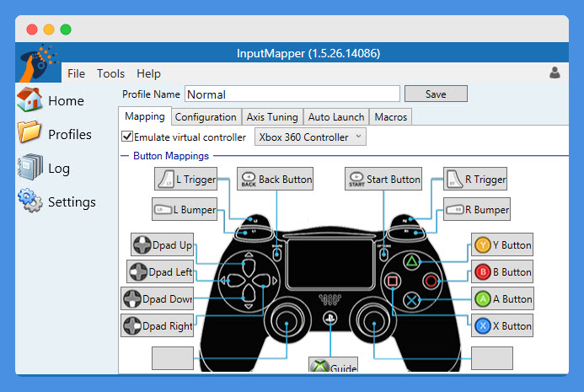Open the Tools menu
This screenshot has height=392, width=584.
tap(110, 73)
